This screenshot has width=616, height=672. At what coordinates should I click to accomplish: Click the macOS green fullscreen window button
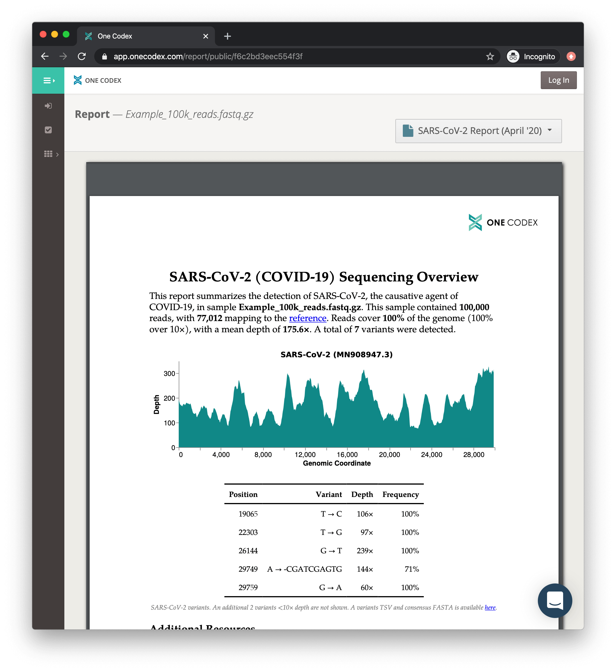[66, 34]
